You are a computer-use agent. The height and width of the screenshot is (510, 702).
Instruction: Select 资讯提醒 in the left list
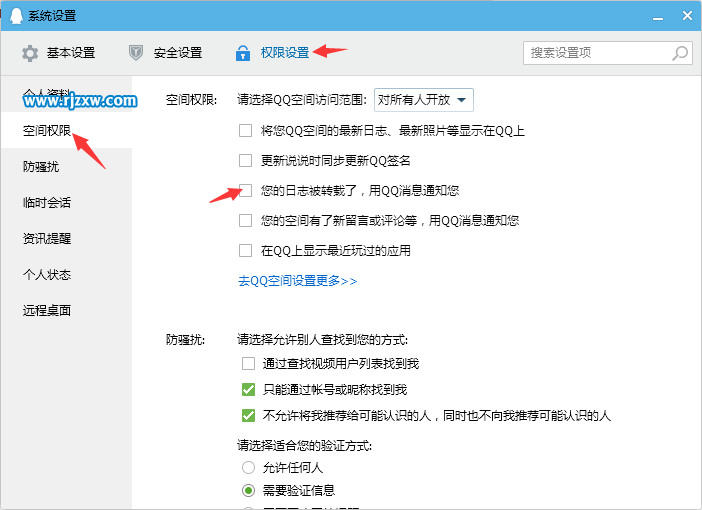pos(67,238)
